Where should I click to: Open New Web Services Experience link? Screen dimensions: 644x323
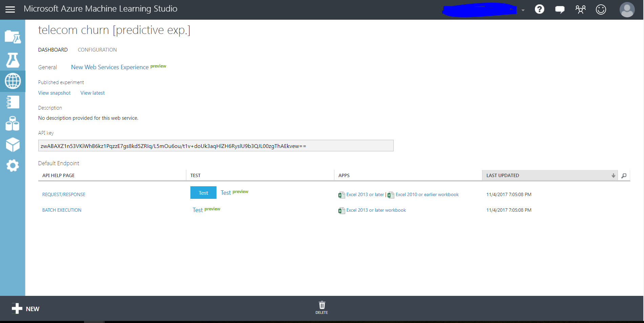[x=110, y=67]
